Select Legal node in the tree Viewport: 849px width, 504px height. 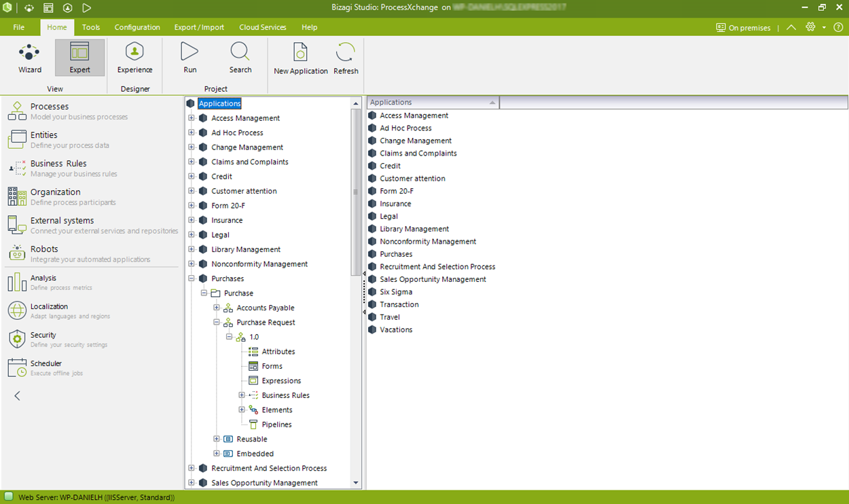[220, 235]
